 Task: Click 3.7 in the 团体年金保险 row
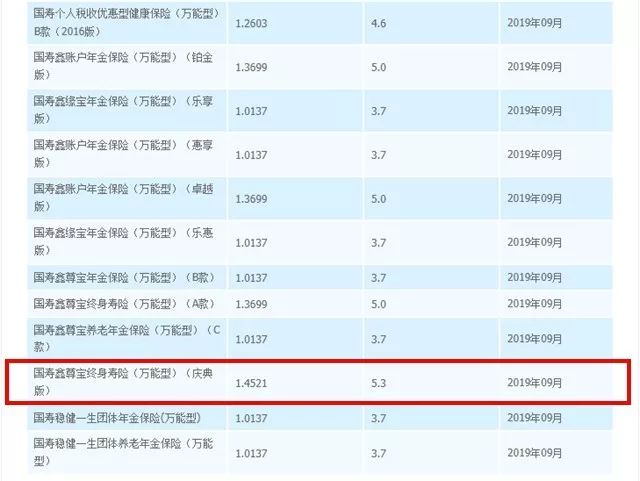[378, 419]
